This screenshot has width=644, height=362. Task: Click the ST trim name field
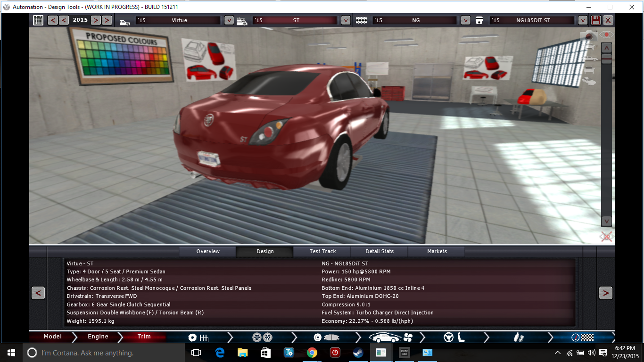296,20
